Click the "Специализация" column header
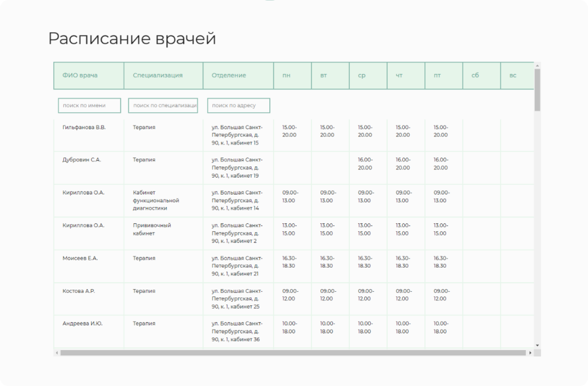588x386 pixels. point(164,76)
